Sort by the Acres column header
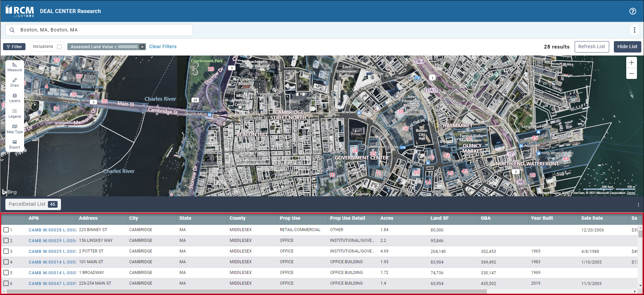 pos(387,218)
